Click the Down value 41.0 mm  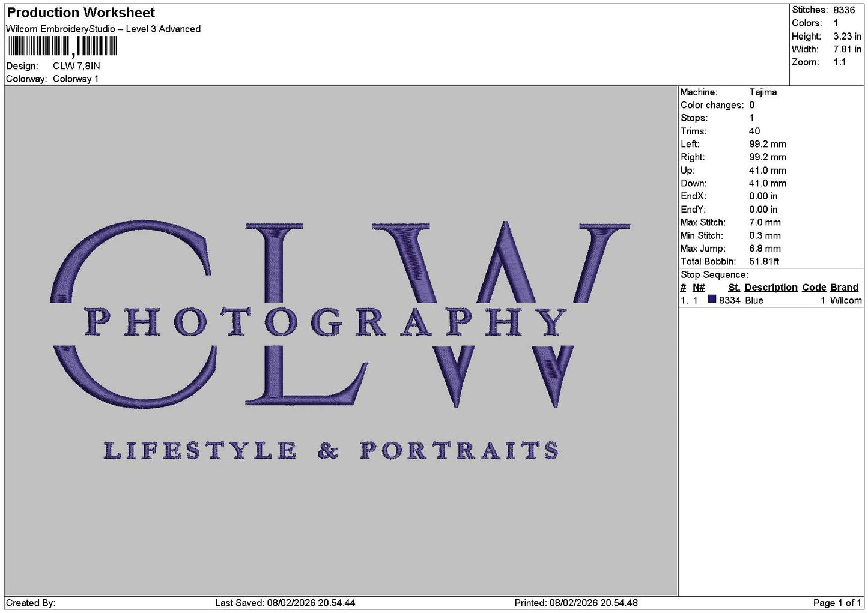tap(768, 183)
